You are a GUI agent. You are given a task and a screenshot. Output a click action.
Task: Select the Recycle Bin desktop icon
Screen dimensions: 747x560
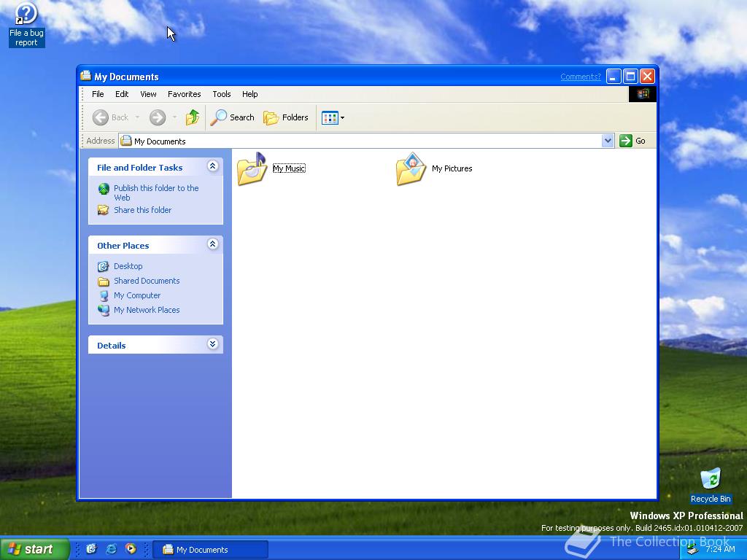pos(711,486)
